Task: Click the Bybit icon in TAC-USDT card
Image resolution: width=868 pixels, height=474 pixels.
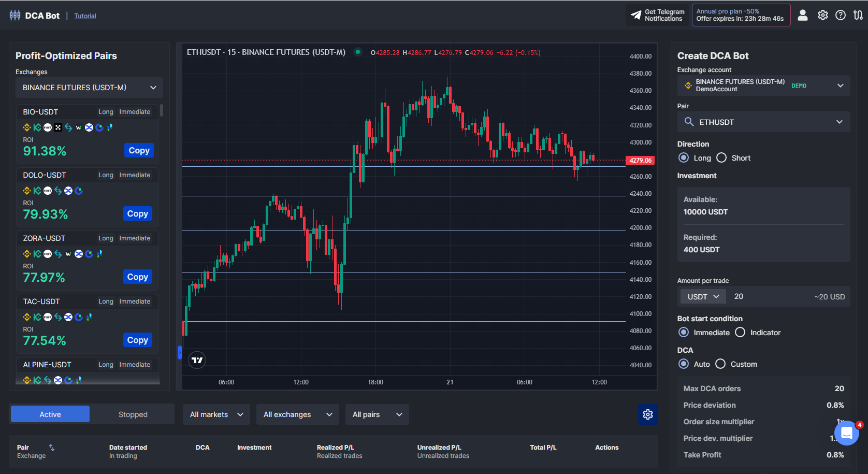Action: tap(48, 317)
